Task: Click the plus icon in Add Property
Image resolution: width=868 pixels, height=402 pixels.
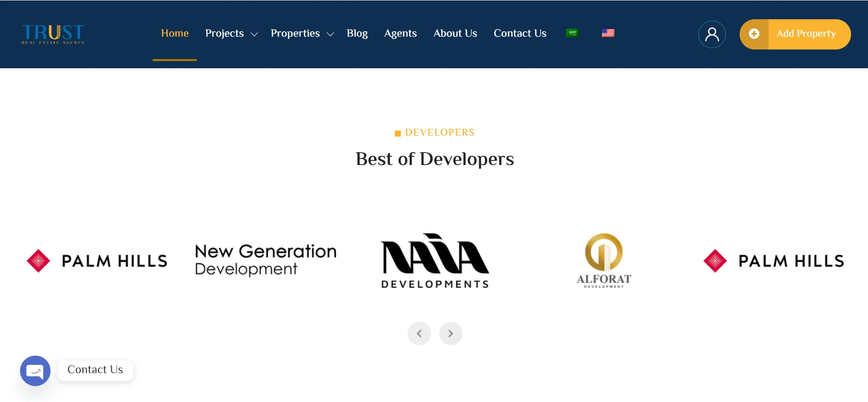Action: click(754, 34)
